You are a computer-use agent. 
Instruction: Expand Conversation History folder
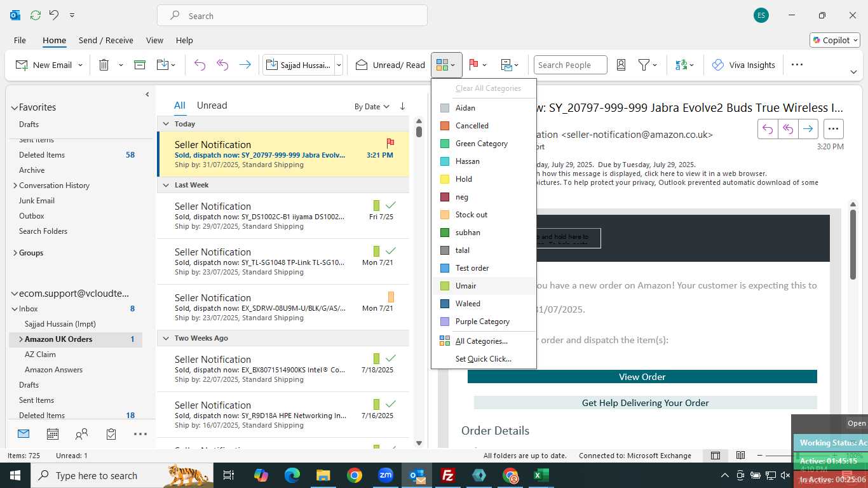[x=15, y=186]
